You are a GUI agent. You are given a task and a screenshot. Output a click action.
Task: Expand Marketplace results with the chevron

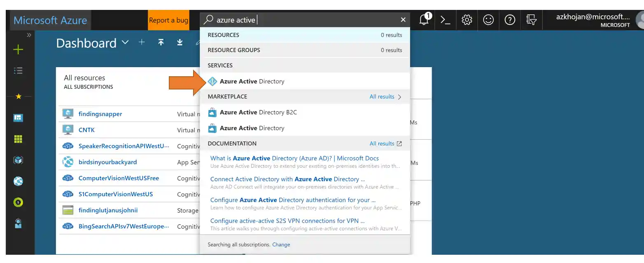pyautogui.click(x=399, y=96)
